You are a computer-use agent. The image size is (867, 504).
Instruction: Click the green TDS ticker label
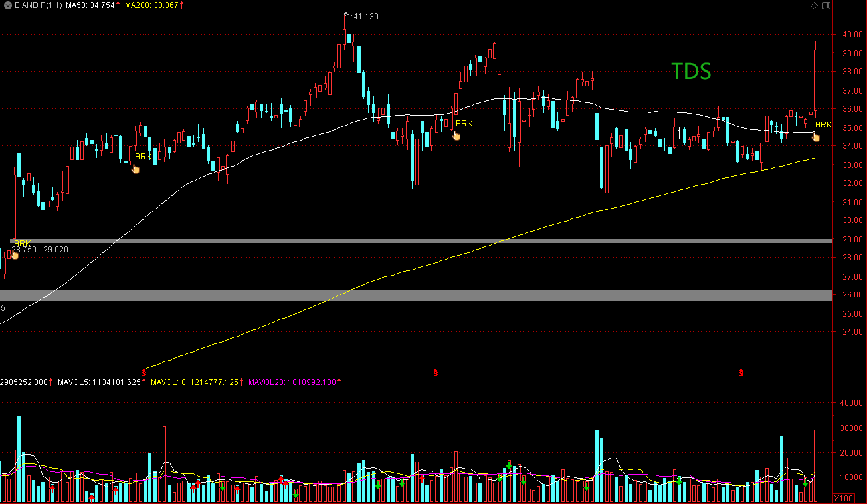692,72
